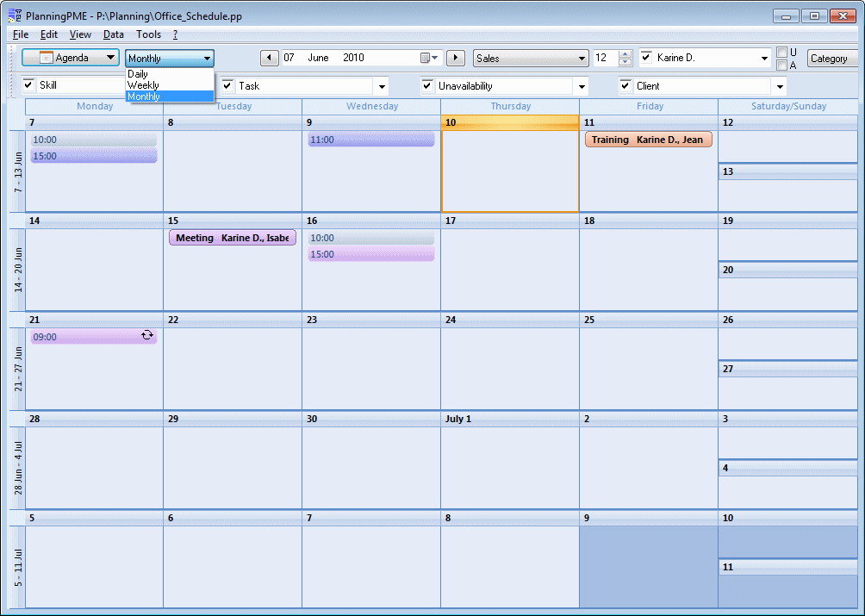Screen dimensions: 865x616
Task: Open the Meeting Karine D., Isabe event
Action: [233, 238]
